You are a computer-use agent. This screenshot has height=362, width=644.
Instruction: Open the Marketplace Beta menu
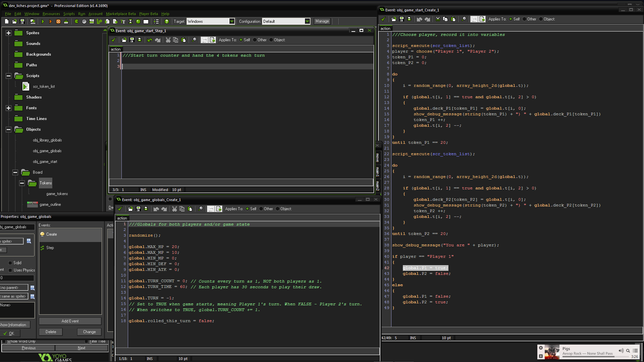click(121, 14)
